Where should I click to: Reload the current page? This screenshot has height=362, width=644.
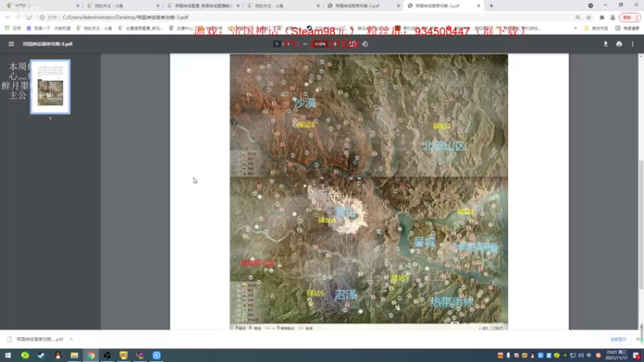(29, 17)
